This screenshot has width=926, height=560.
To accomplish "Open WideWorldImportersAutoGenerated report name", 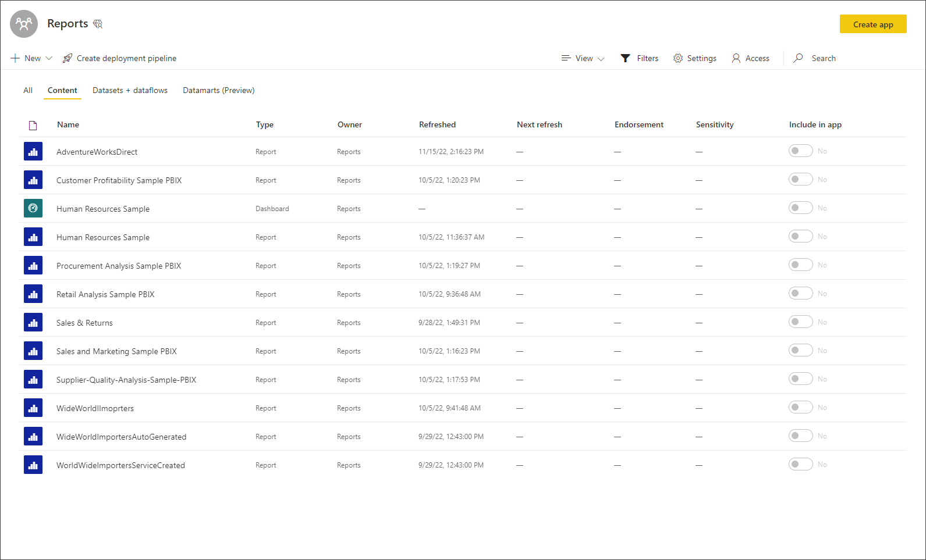I will [x=121, y=437].
